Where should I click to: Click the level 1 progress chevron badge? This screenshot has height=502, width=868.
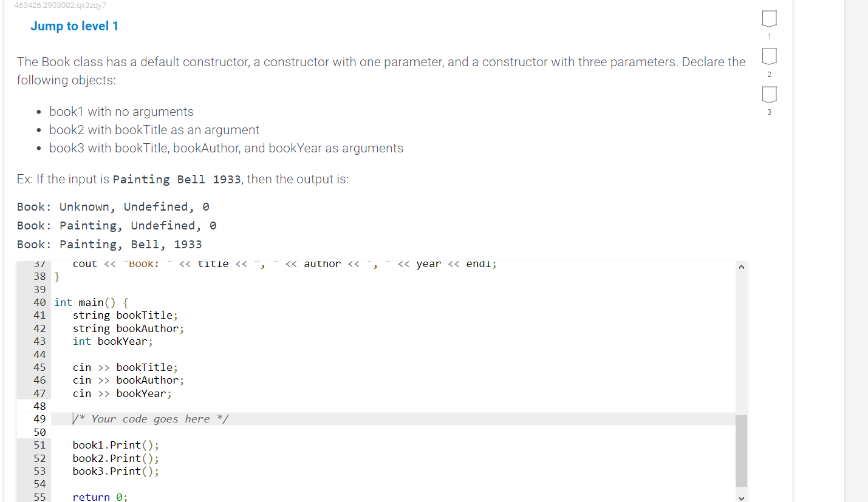click(769, 19)
